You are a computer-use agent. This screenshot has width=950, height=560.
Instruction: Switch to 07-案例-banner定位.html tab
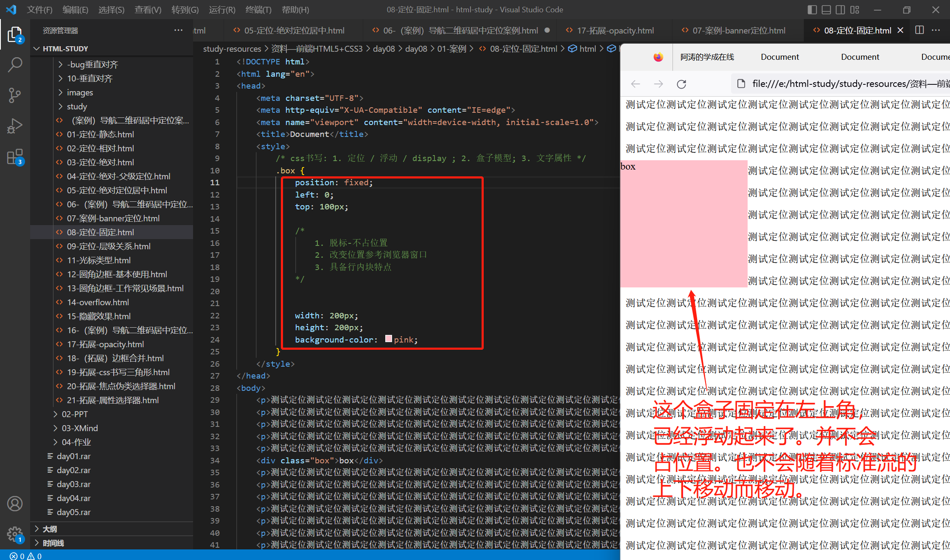coord(738,31)
